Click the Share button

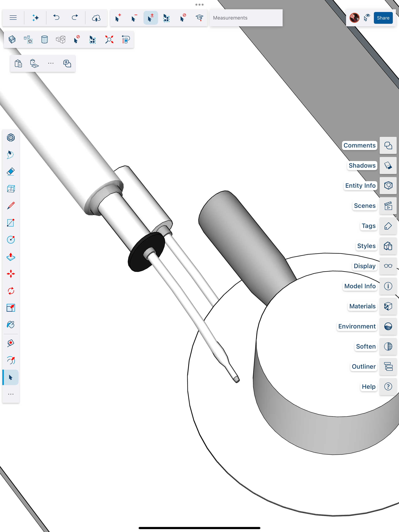pos(383,18)
